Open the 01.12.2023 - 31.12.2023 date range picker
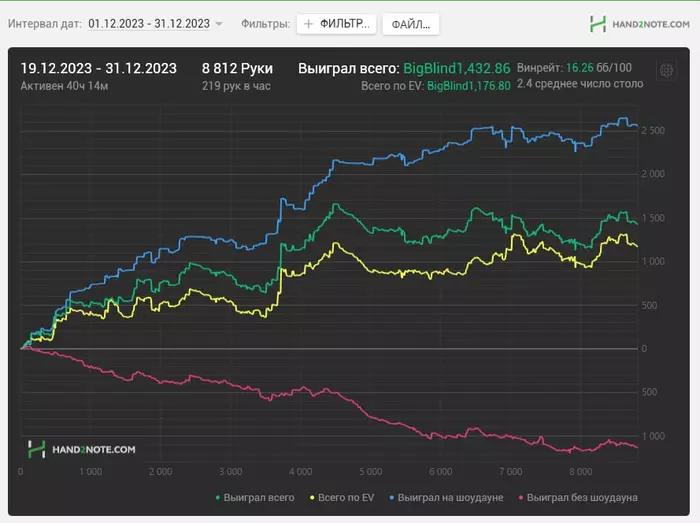The height and width of the screenshot is (523, 700). click(x=149, y=23)
